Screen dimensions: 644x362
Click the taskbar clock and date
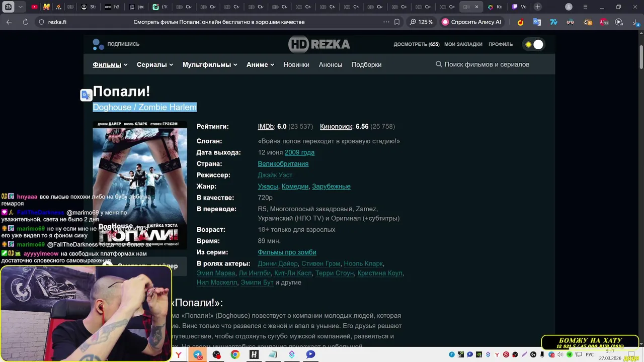[610, 354]
